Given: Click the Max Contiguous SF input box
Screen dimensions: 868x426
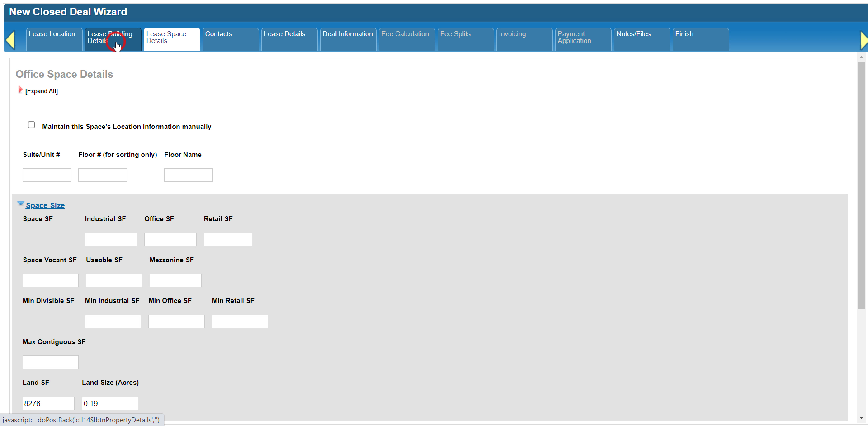Looking at the screenshot, I should coord(50,362).
